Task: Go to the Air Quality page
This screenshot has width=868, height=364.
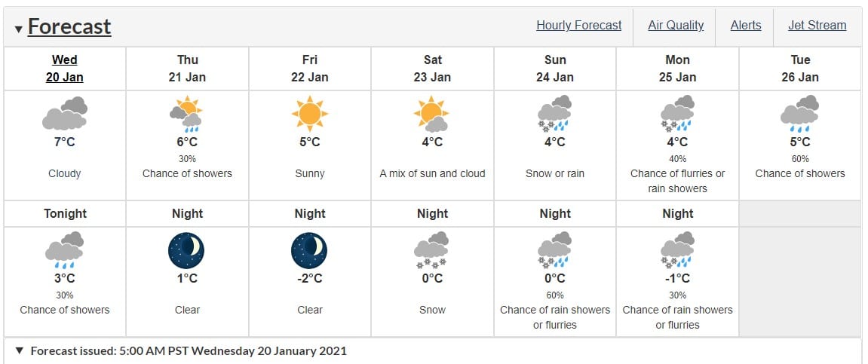Action: pos(676,26)
